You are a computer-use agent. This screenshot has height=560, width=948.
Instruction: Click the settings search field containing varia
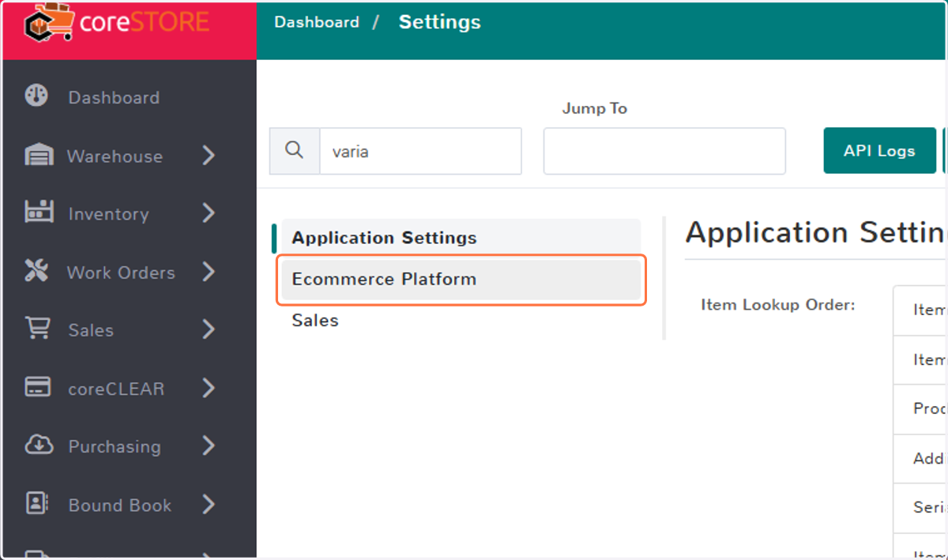420,151
